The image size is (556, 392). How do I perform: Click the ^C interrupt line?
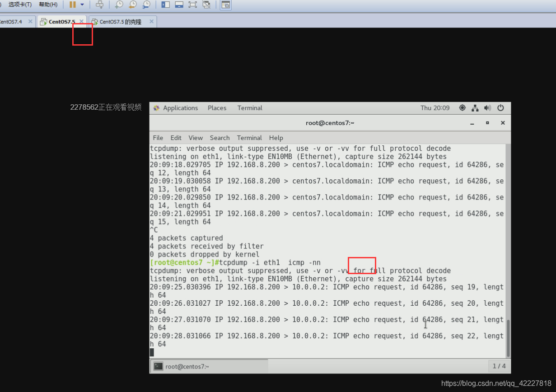pyautogui.click(x=154, y=230)
